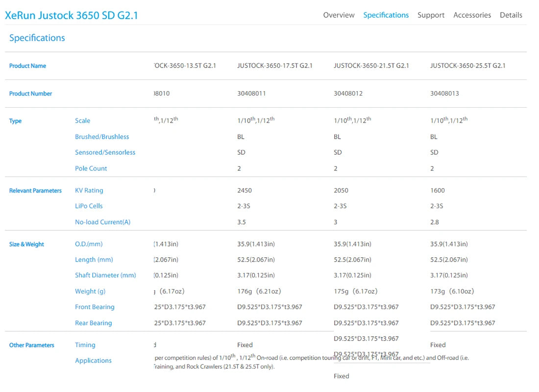Open the Details tab
539x392 pixels.
tap(511, 15)
